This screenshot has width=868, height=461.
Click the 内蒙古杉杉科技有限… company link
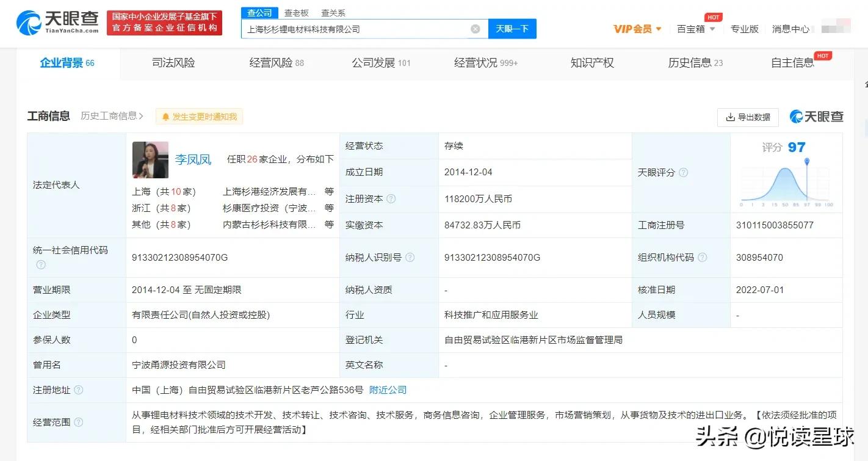pos(269,224)
